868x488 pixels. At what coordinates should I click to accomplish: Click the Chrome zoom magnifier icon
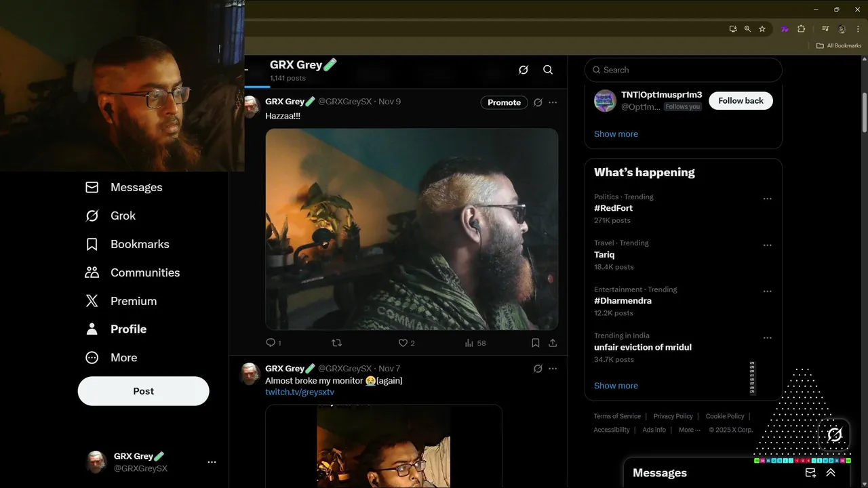[x=747, y=29]
